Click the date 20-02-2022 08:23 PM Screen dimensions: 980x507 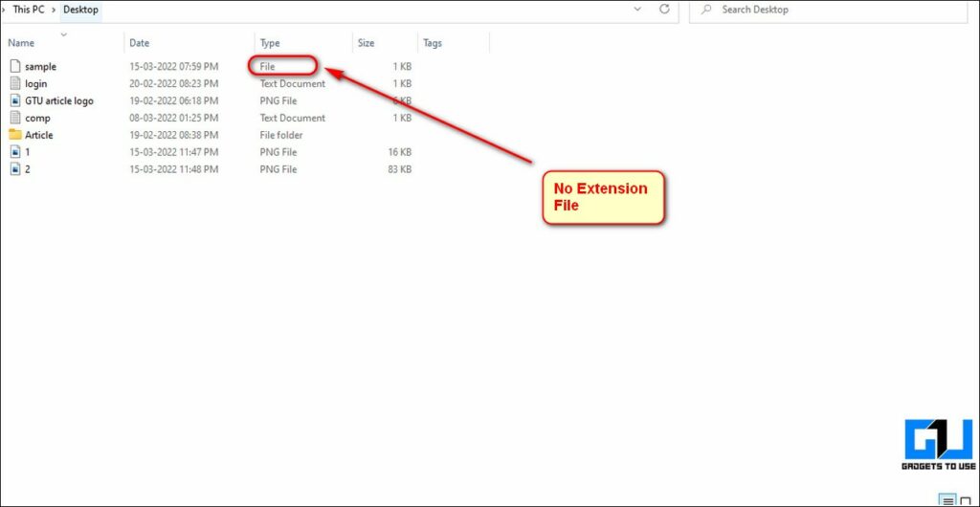tap(174, 83)
